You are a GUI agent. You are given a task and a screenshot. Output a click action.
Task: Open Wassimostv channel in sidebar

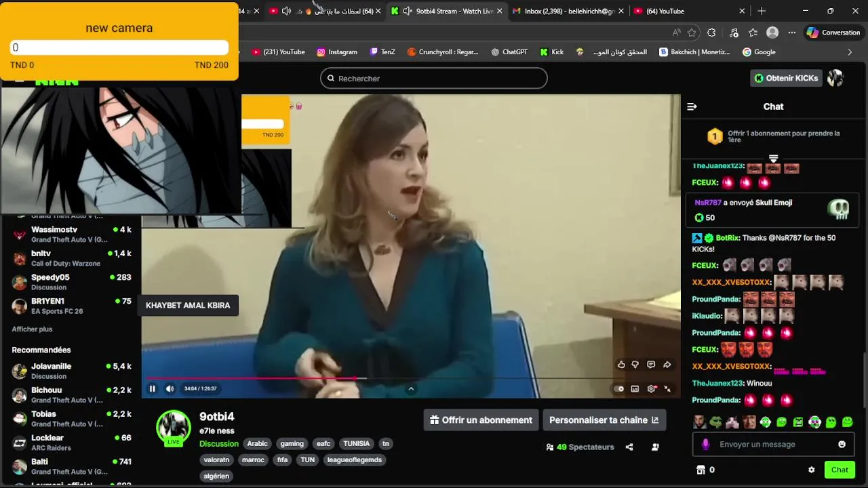click(x=71, y=235)
